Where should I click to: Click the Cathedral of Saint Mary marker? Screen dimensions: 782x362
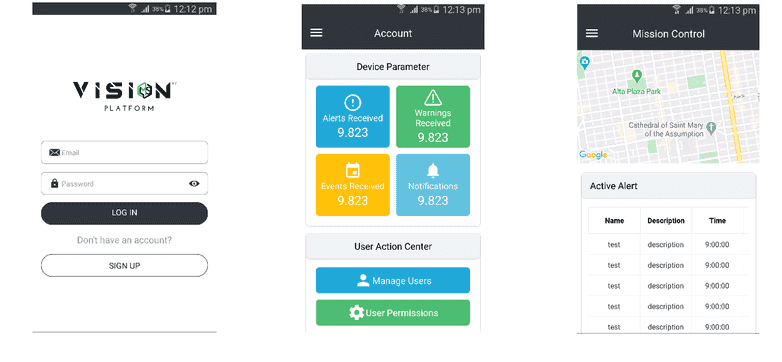(x=712, y=127)
